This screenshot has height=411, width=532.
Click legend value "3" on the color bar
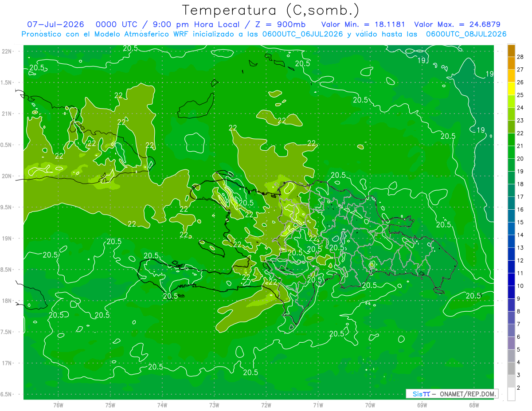tap(519, 375)
